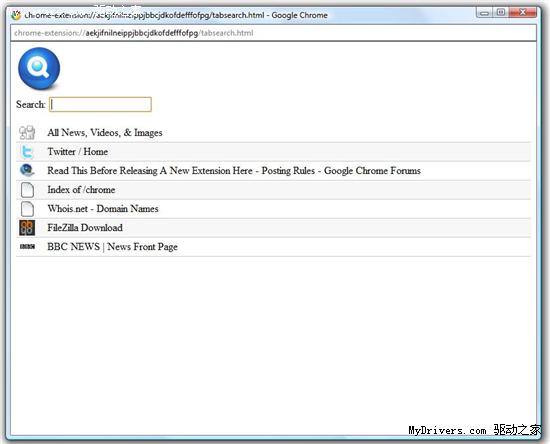550x444 pixels.
Task: Click the Twitter bird favicon
Action: tap(27, 152)
